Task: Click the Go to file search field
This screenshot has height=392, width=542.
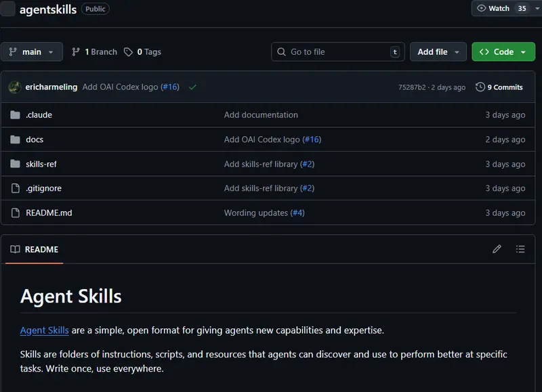Action: click(x=338, y=51)
